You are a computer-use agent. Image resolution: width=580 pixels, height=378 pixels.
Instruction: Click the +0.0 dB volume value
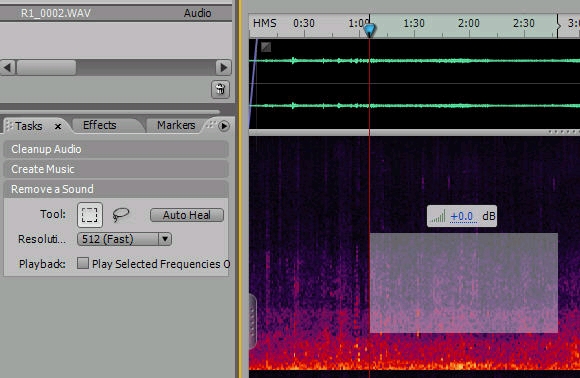[x=462, y=216]
